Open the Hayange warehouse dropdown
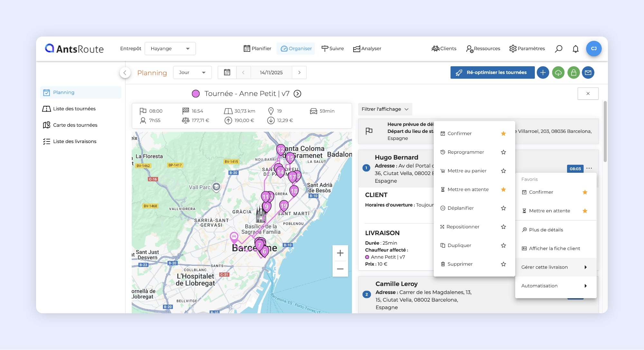The height and width of the screenshot is (350, 644). (170, 49)
